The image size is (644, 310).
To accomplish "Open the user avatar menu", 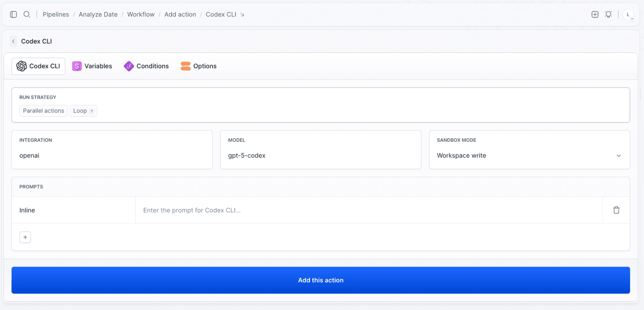I will pyautogui.click(x=628, y=15).
